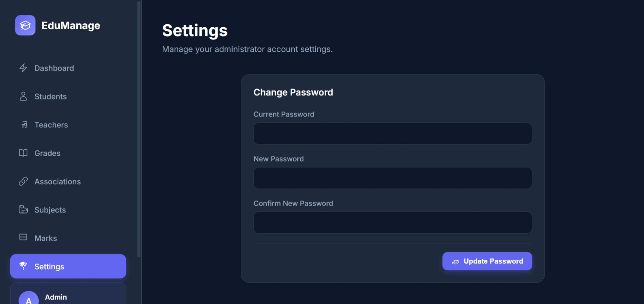Click the EduManage graduation cap logo
The height and width of the screenshot is (304, 644).
click(x=25, y=25)
